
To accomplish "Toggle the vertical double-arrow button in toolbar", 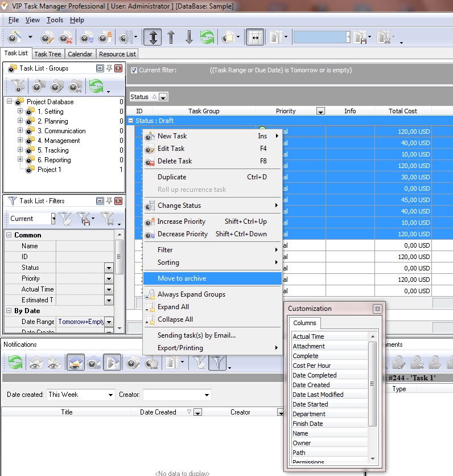I will coord(153,38).
